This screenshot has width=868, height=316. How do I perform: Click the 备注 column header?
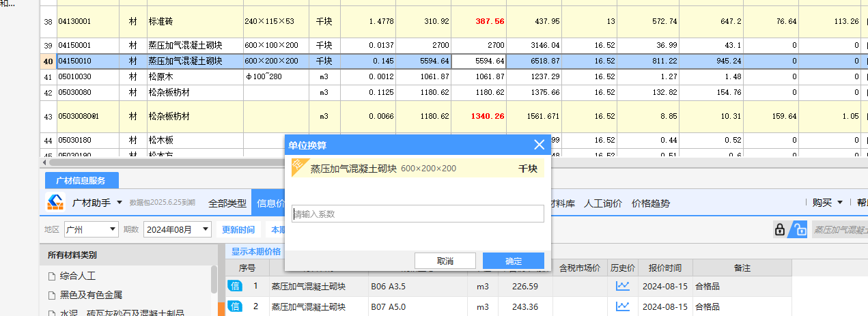coord(742,268)
